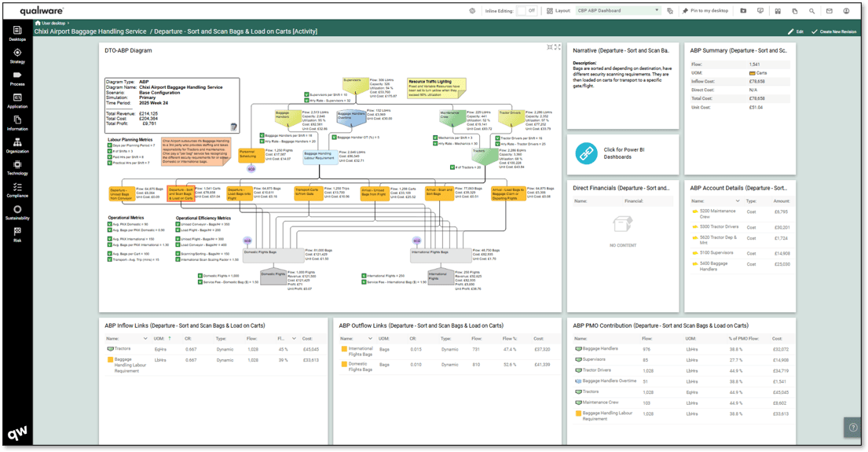Viewport: 868px width, 452px height.
Task: Click the Risk icon in sidebar
Action: (16, 234)
